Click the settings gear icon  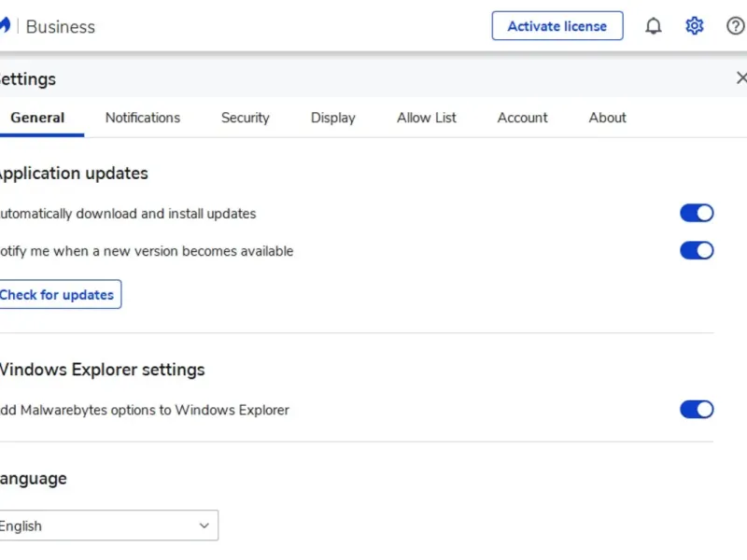click(x=695, y=26)
